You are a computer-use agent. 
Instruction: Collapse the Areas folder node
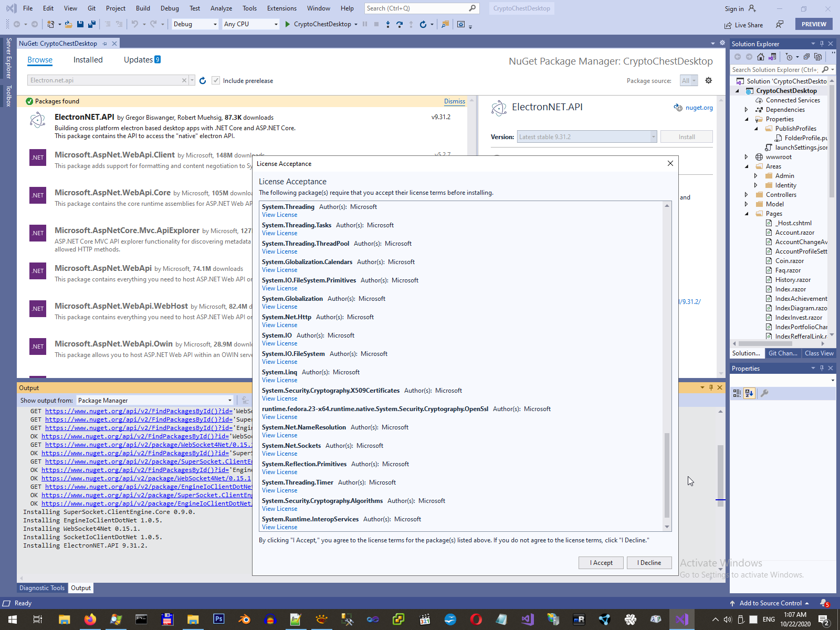coord(746,166)
